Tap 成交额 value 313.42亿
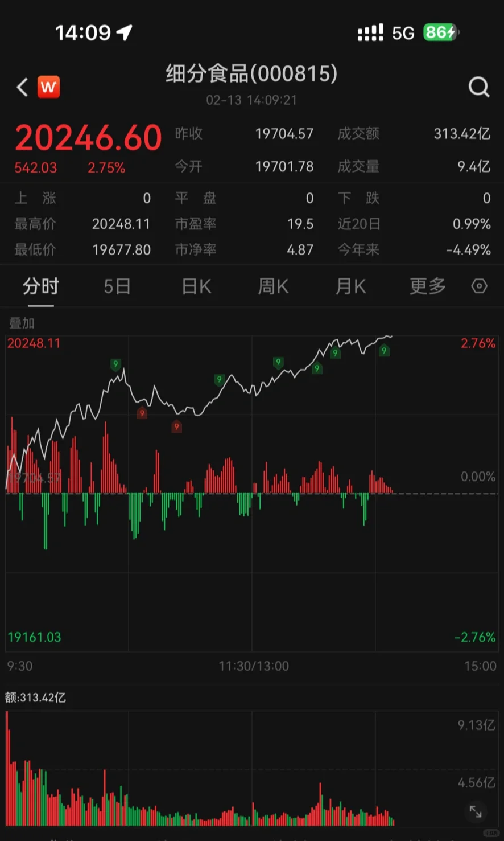The height and width of the screenshot is (841, 504). point(462,134)
